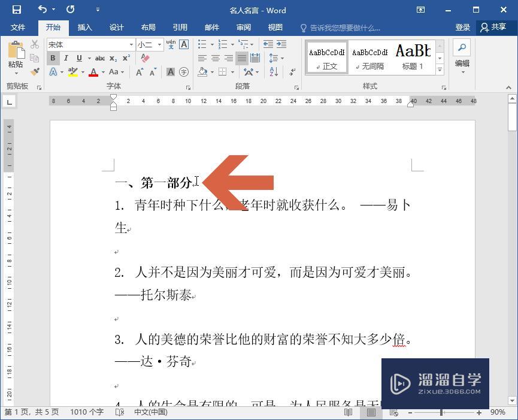Switch to the 视图 tab
The width and height of the screenshot is (518, 420).
coord(275,28)
